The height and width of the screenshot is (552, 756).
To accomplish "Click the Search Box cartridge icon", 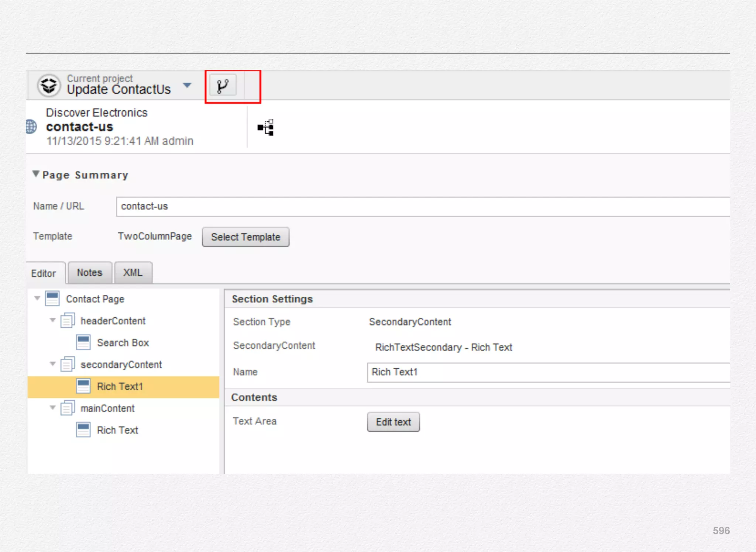I will 83,342.
